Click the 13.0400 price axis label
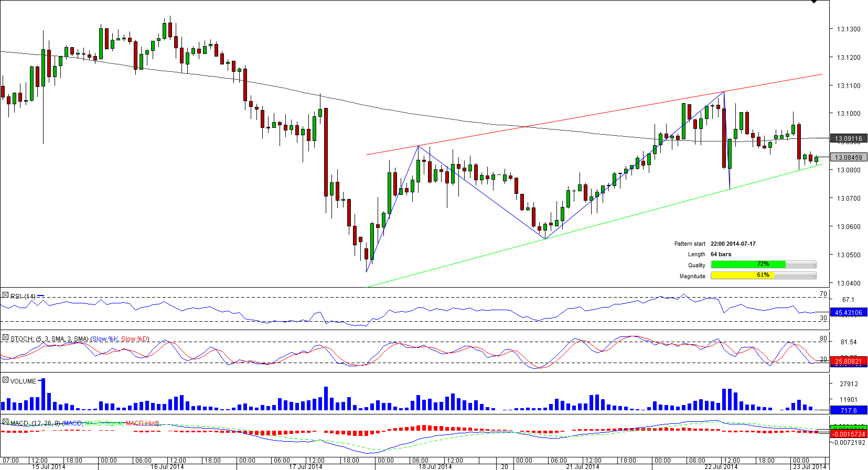 (x=848, y=283)
